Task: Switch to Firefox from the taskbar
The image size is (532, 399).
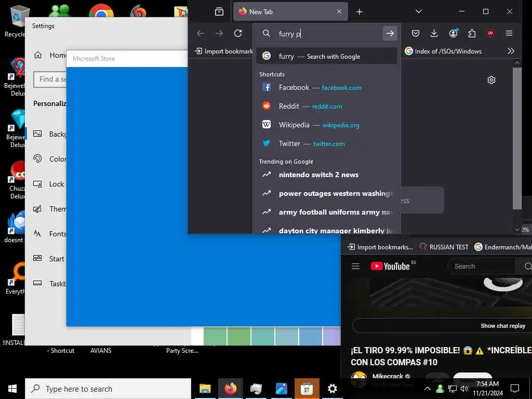Action: (x=230, y=389)
